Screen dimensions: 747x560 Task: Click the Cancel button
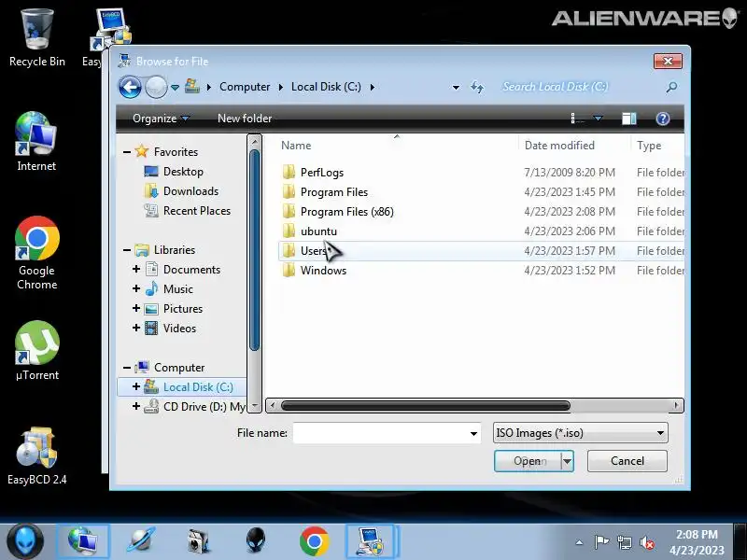pyautogui.click(x=627, y=461)
